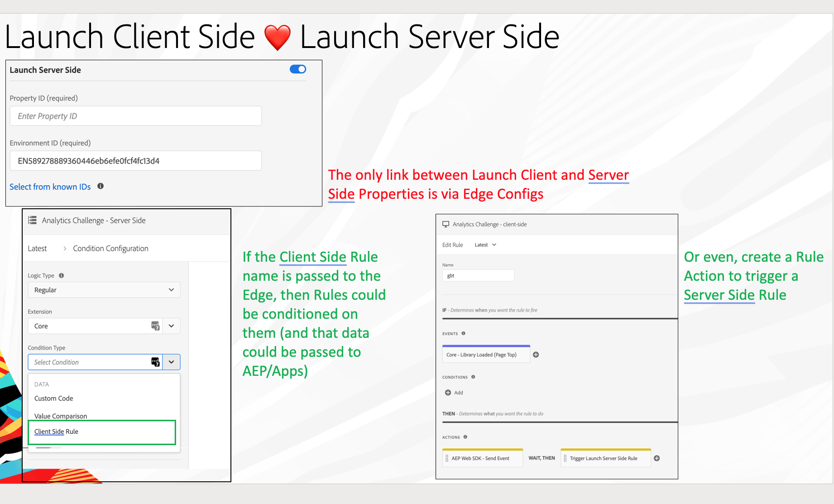Click the WAIT, THEN label between actions
The width and height of the screenshot is (834, 504).
(542, 458)
